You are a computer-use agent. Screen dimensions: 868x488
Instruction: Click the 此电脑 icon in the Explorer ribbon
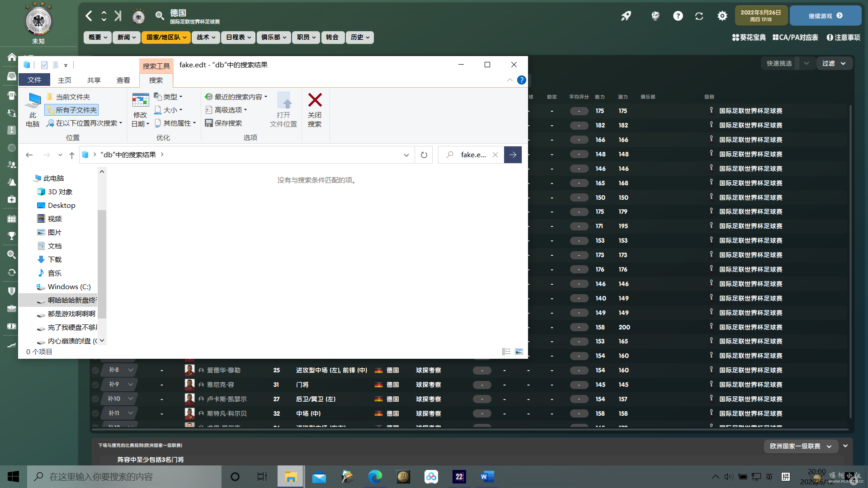(33, 110)
